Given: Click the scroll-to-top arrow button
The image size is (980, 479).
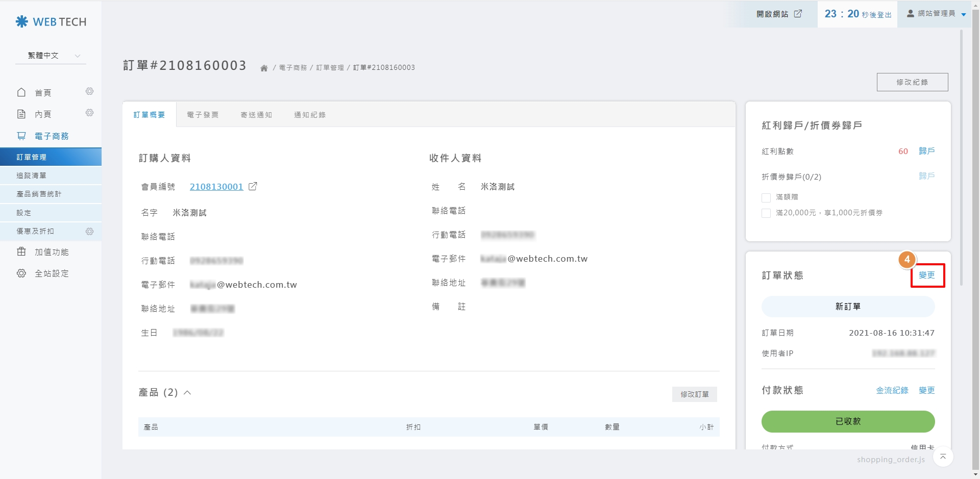Looking at the screenshot, I should [943, 457].
